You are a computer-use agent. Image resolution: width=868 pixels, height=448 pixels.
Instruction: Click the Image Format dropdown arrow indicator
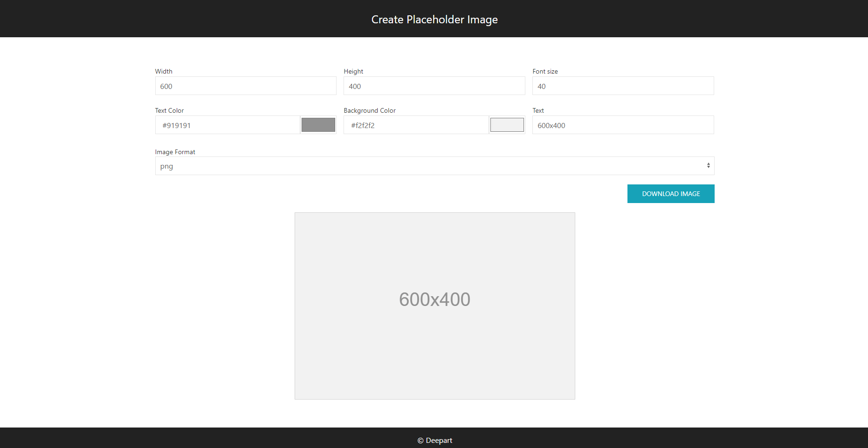(x=708, y=166)
